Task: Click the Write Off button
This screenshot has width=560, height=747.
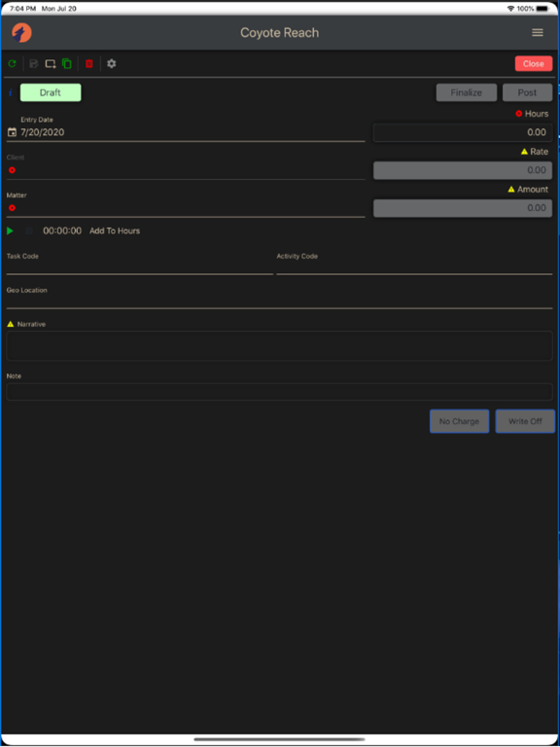Action: (525, 421)
